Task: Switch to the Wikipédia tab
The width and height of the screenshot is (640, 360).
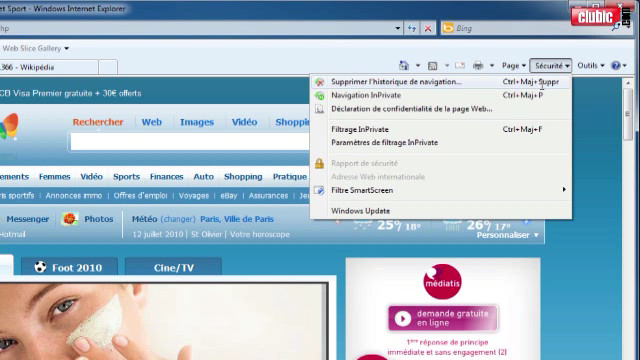Action: tap(48, 67)
